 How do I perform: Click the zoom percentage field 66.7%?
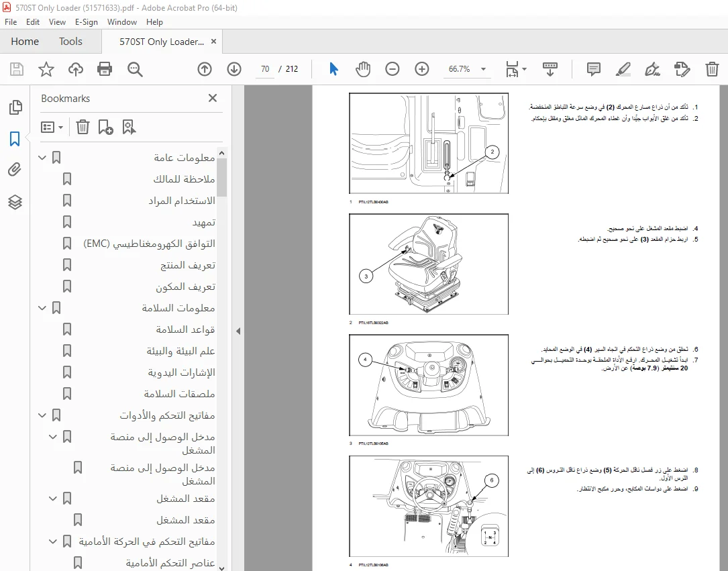coord(460,68)
